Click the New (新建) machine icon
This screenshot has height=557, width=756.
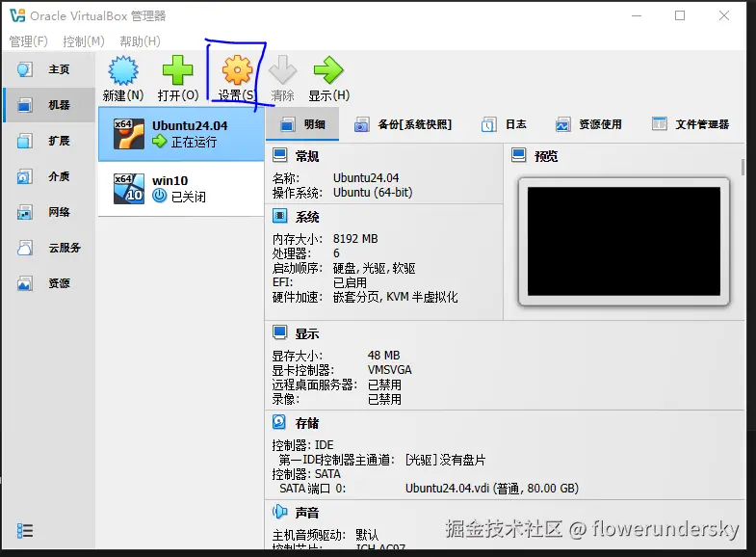click(x=123, y=70)
